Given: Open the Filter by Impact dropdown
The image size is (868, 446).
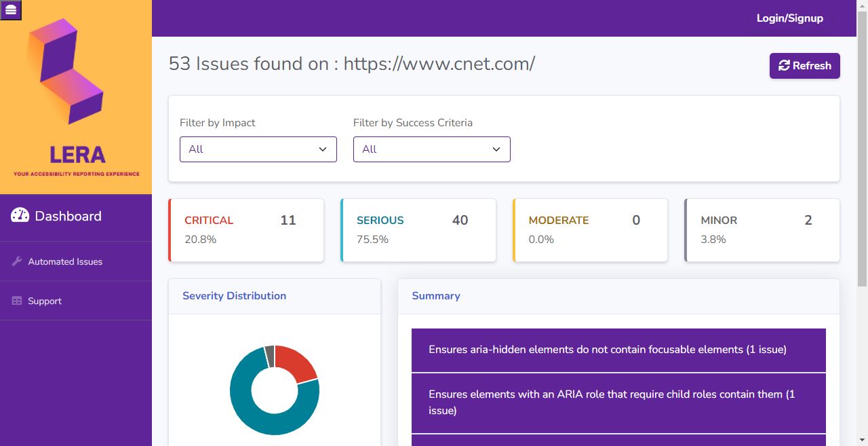Looking at the screenshot, I should click(x=258, y=149).
